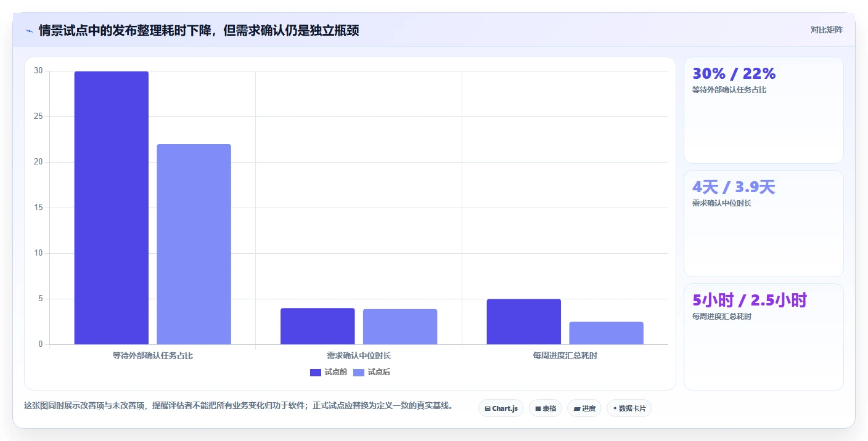Click the card caption 需求确认中位时长
This screenshot has width=868, height=441.
722,203
